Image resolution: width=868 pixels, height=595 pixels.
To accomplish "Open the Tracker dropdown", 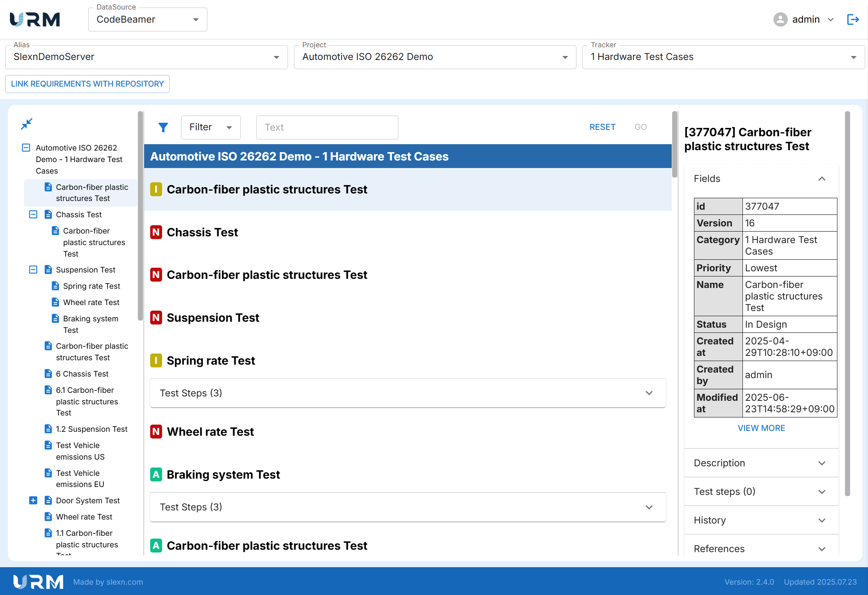I will tap(723, 57).
